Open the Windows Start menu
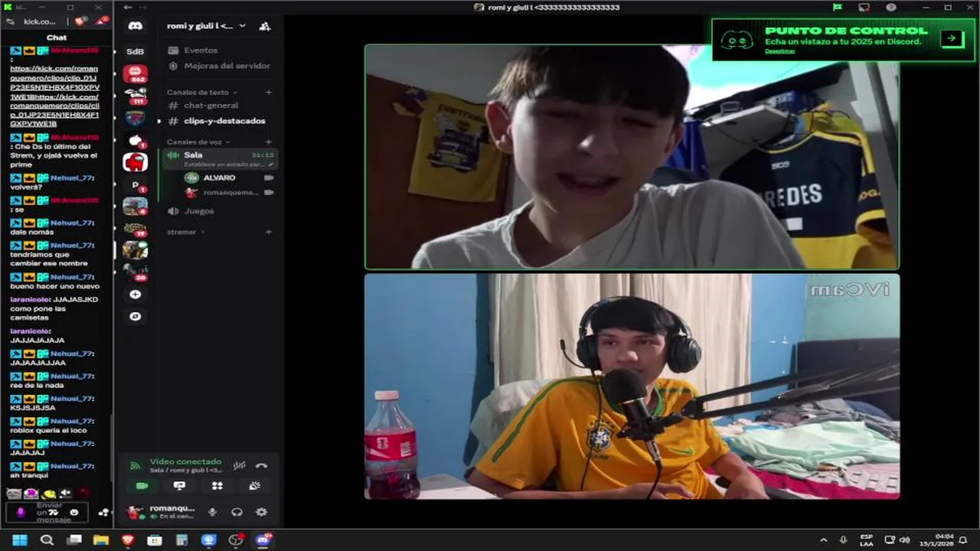 point(20,540)
